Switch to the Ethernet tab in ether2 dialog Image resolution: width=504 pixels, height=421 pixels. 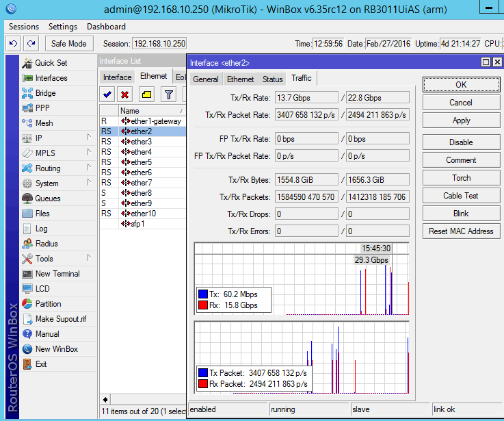click(x=240, y=79)
